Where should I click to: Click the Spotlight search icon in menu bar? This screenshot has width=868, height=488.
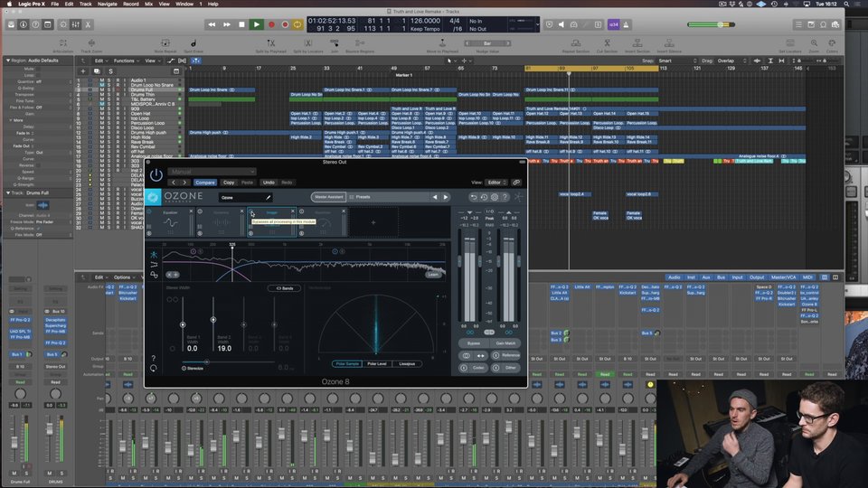click(x=846, y=4)
